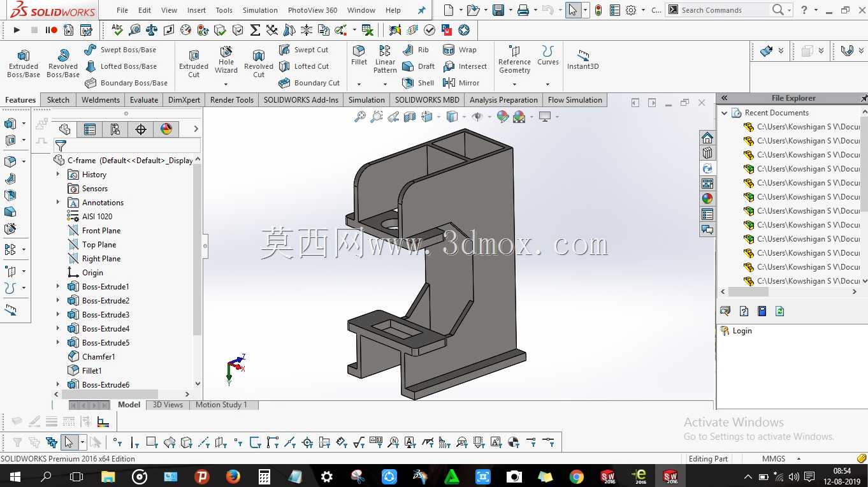Open the Tools menu

(x=224, y=10)
